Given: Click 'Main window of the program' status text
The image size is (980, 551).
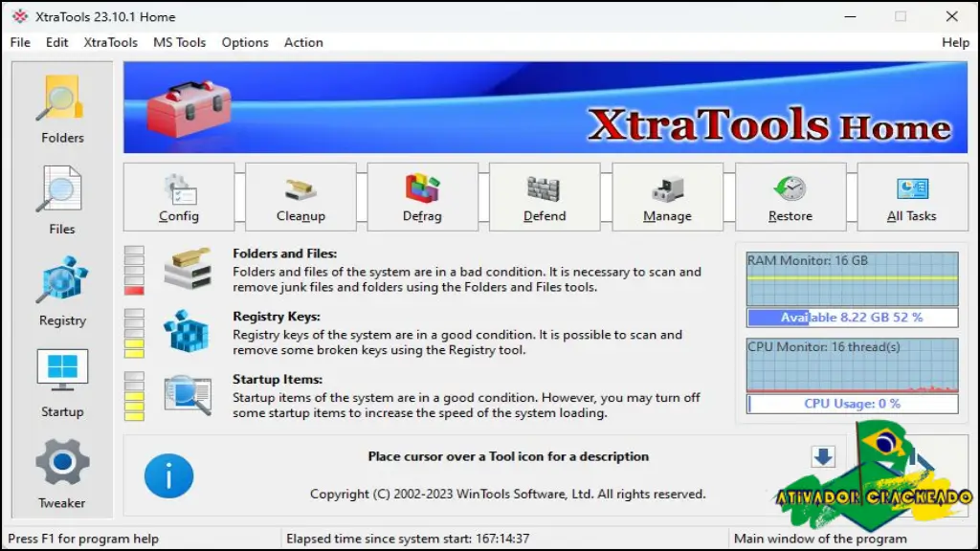Looking at the screenshot, I should [820, 539].
